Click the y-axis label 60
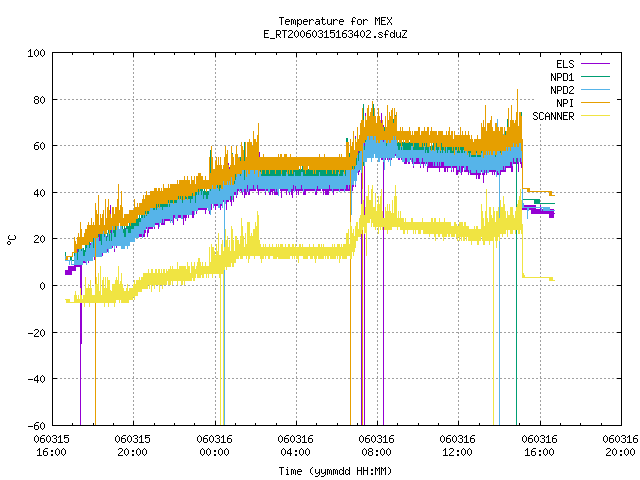This screenshot has height=480, width=640. pyautogui.click(x=40, y=146)
